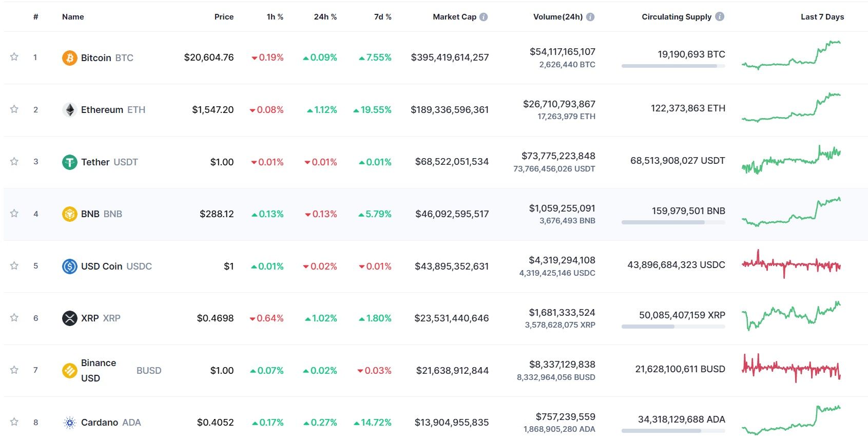
Task: Click Bitcoin circulating supply progress bar
Action: coord(673,66)
